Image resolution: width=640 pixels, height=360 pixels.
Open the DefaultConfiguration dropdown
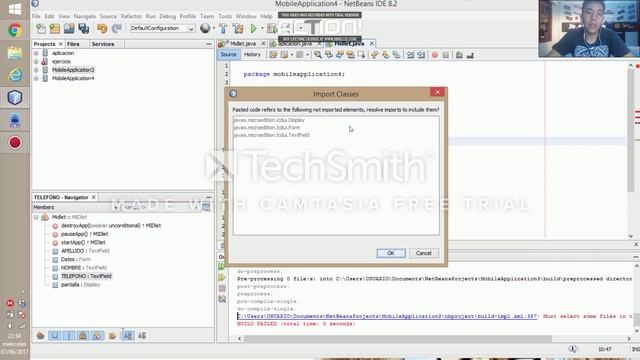pos(162,29)
